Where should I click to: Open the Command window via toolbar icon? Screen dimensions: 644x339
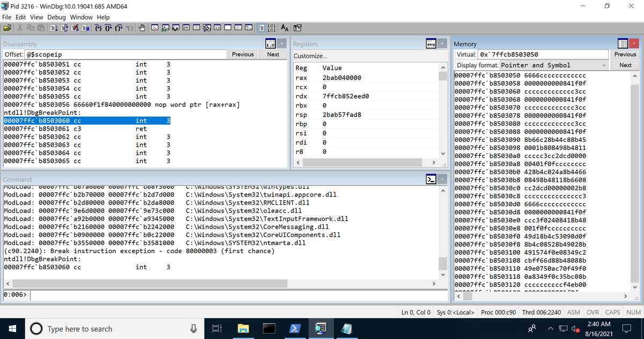click(155, 27)
